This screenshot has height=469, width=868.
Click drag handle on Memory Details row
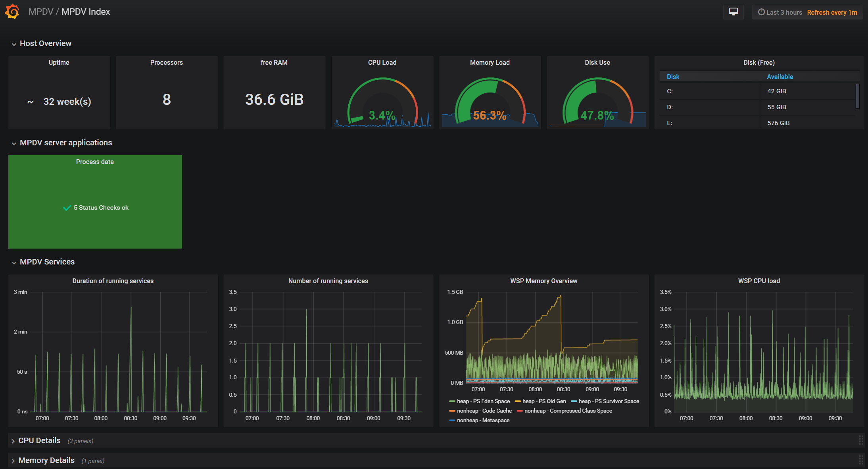click(x=861, y=460)
